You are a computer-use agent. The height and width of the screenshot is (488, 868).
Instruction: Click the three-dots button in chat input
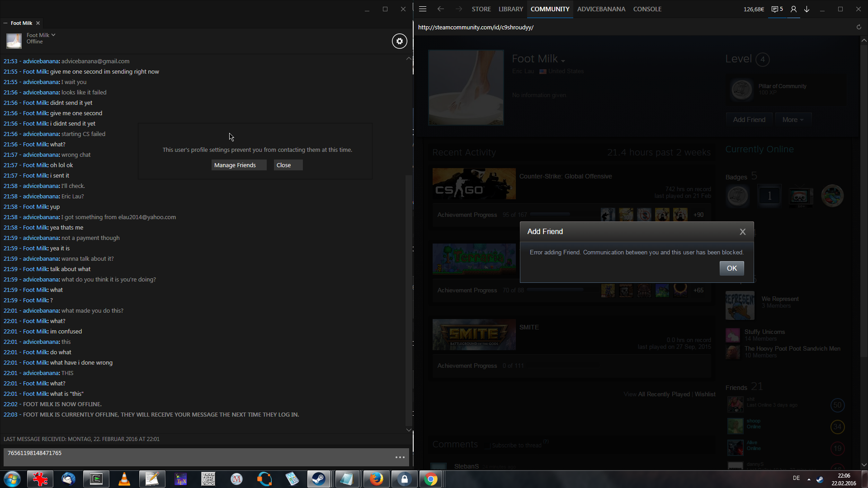[x=400, y=457]
